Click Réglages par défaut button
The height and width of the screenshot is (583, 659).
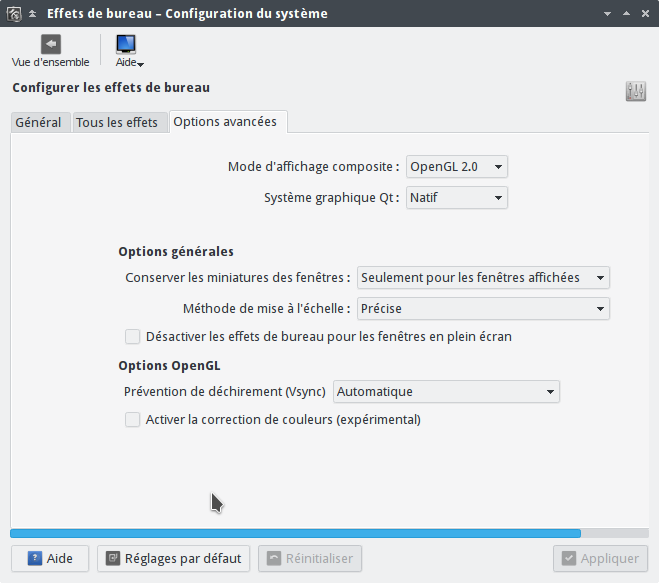[174, 559]
